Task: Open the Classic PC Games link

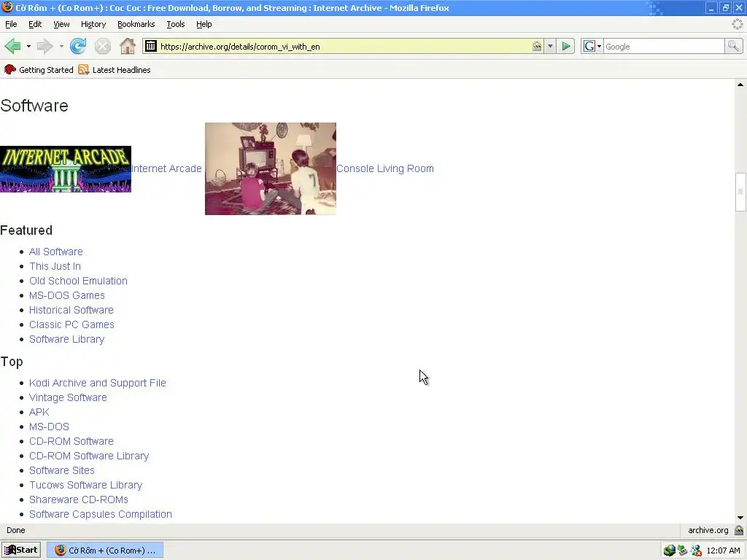Action: [71, 324]
